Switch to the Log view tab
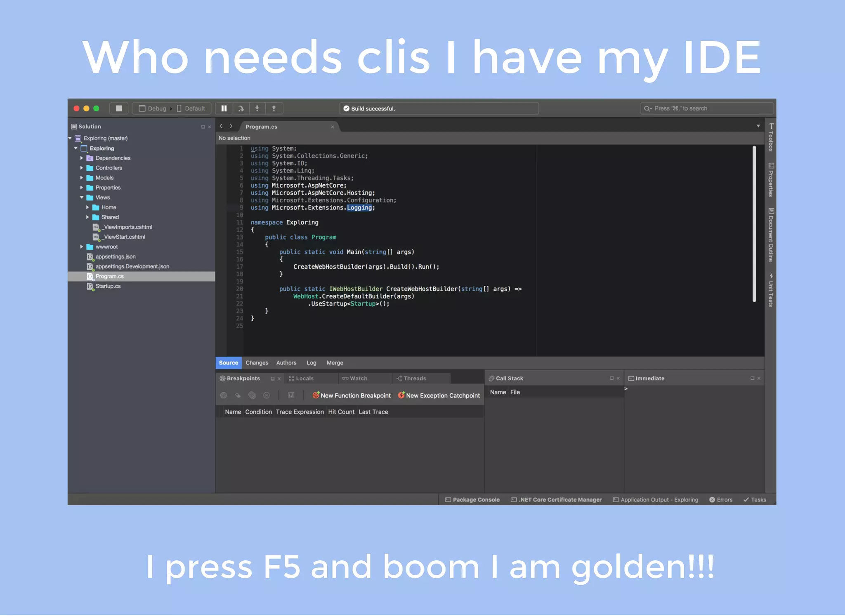The width and height of the screenshot is (845, 616). pyautogui.click(x=312, y=363)
